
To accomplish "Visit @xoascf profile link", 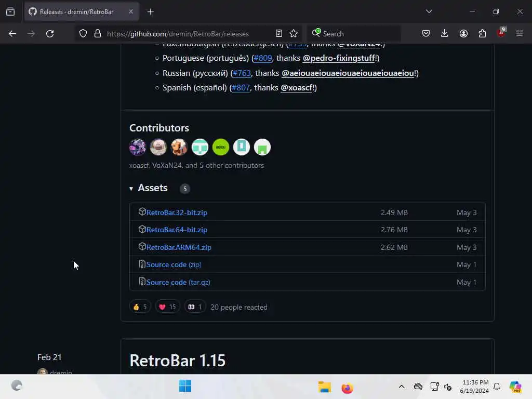I will 296,88.
